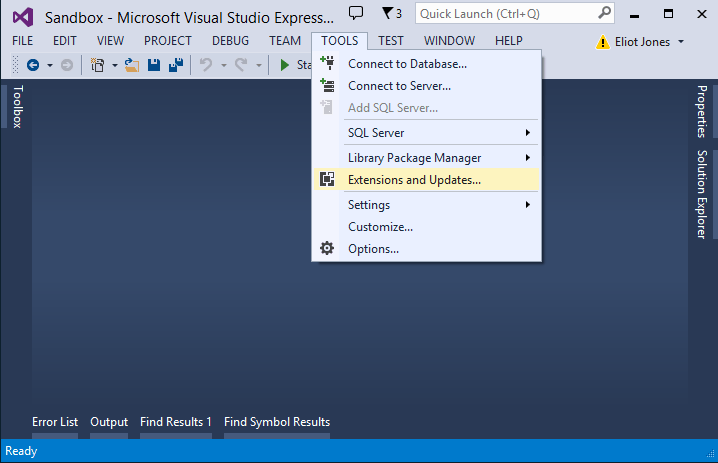Screen dimensions: 718x463
Task: Open the DEBUG menu
Action: tap(230, 41)
